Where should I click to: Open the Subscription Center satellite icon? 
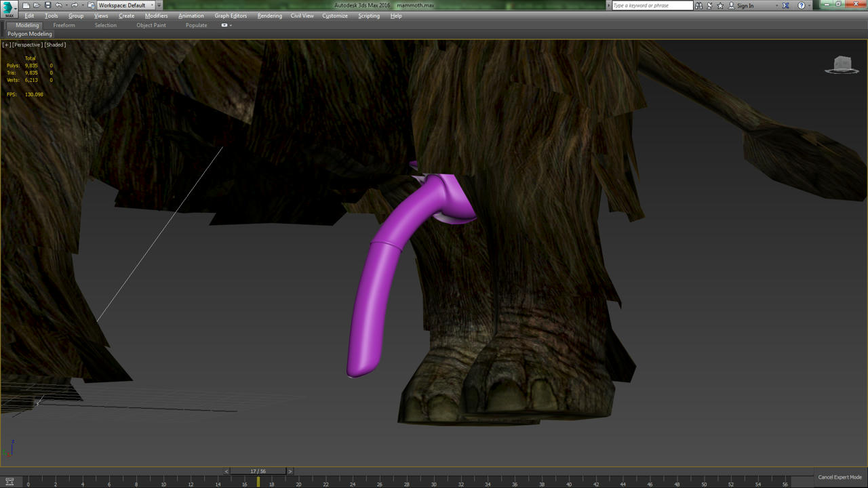[x=709, y=5]
